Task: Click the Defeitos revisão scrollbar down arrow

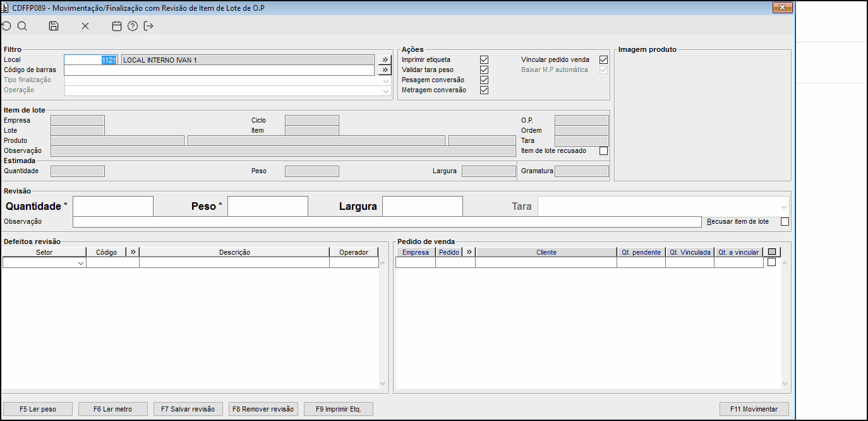Action: click(x=382, y=383)
